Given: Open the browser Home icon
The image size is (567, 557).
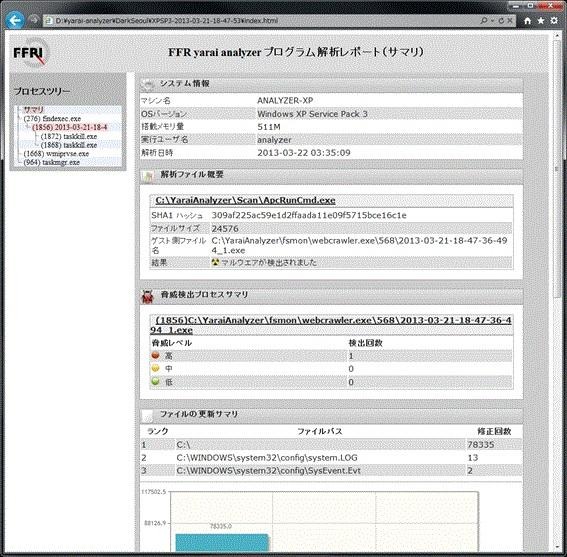Looking at the screenshot, I should 528,21.
